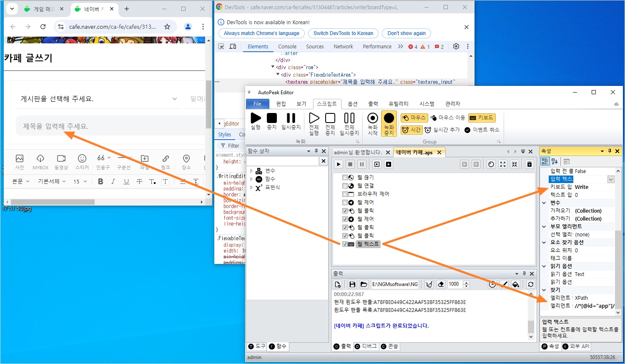Open 기본서체 font dropdown

[52, 181]
